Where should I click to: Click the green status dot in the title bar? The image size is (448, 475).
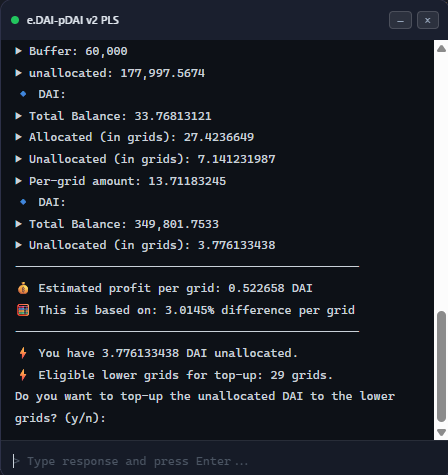coord(15,20)
